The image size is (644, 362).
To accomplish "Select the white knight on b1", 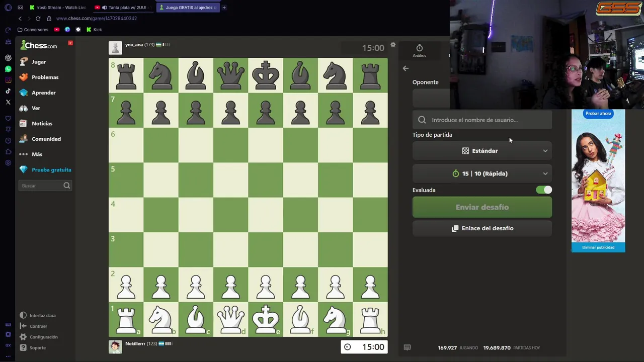I will (161, 319).
